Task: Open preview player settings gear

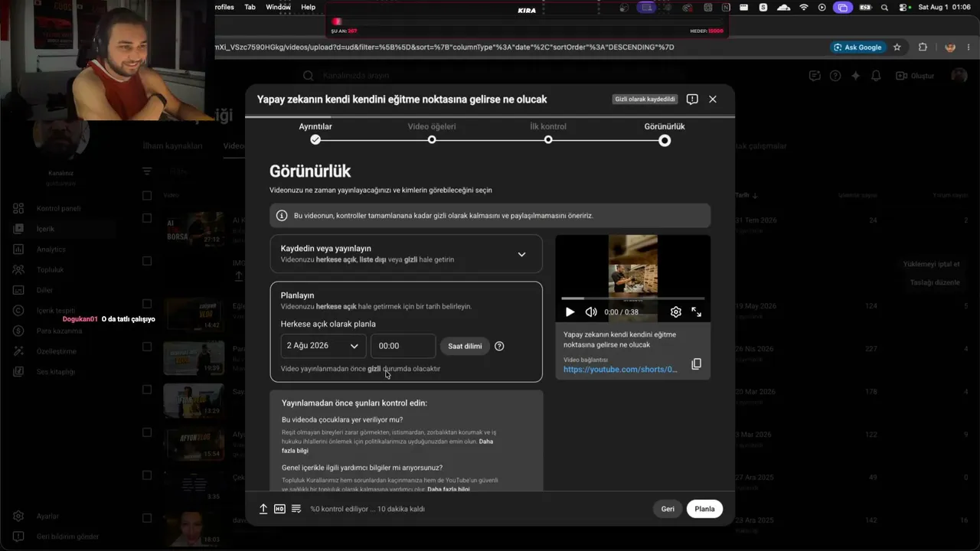Action: tap(675, 312)
